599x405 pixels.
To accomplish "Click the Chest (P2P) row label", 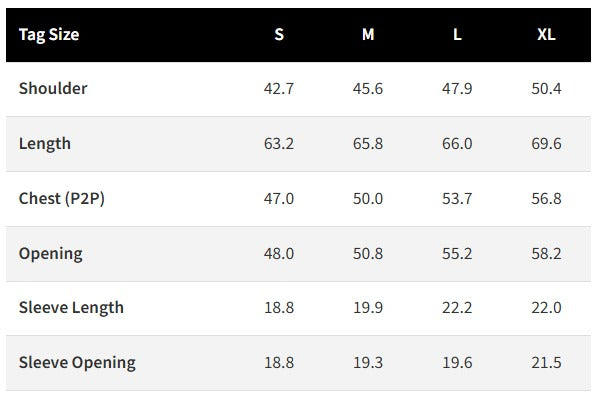I will [62, 199].
